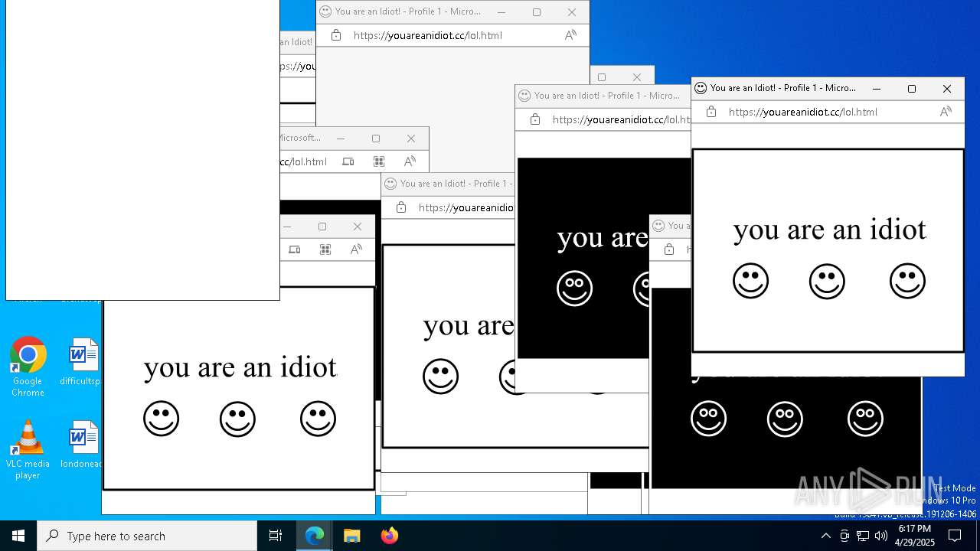Viewport: 980px width, 551px height.
Task: Minimize the window titled Microsoft...
Action: point(341,139)
